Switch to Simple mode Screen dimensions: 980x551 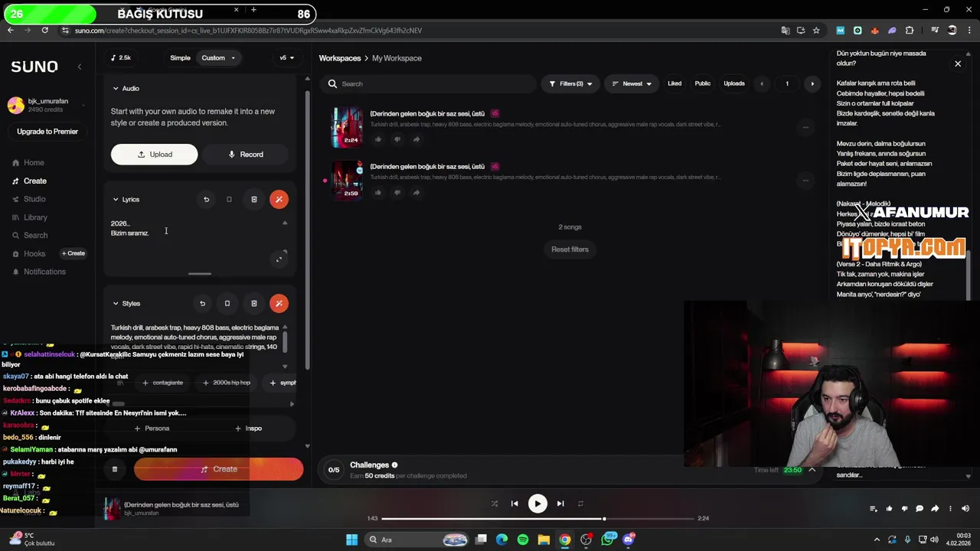[x=180, y=57]
